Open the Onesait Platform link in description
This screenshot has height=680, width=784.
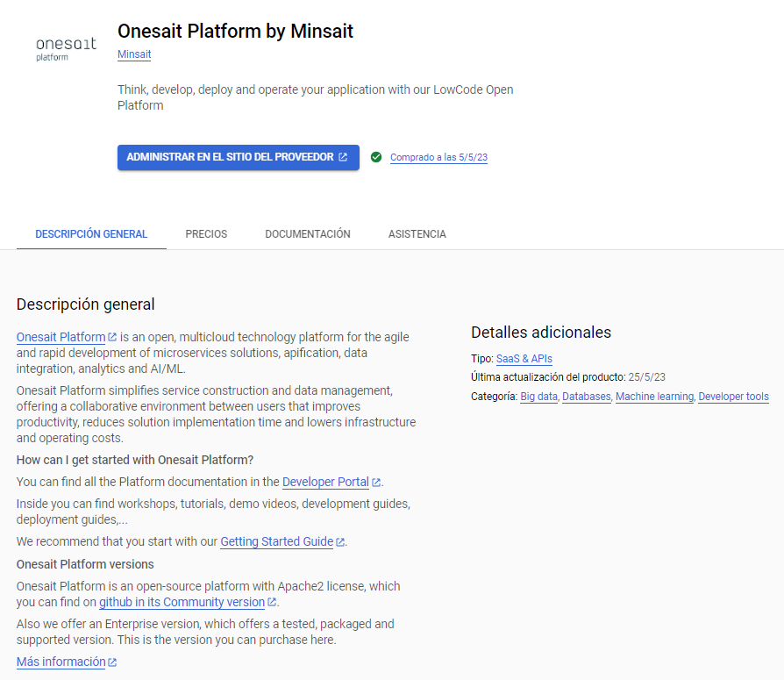pos(61,337)
